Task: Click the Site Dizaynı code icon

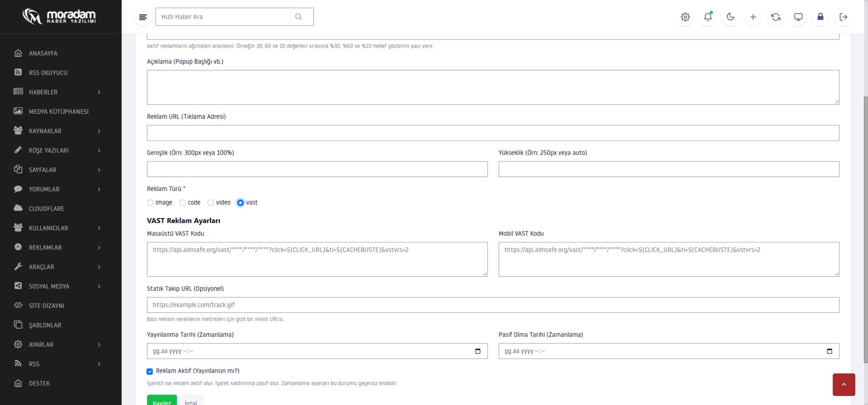Action: [18, 305]
